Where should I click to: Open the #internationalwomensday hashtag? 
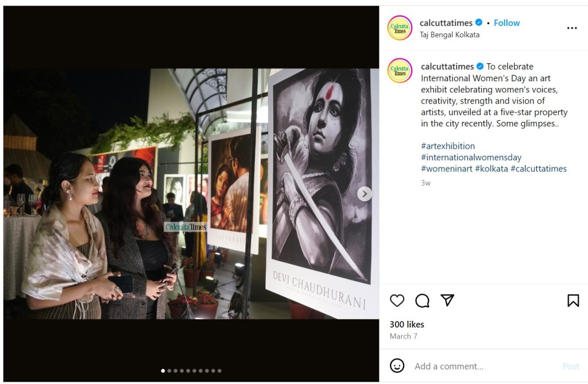tap(471, 158)
